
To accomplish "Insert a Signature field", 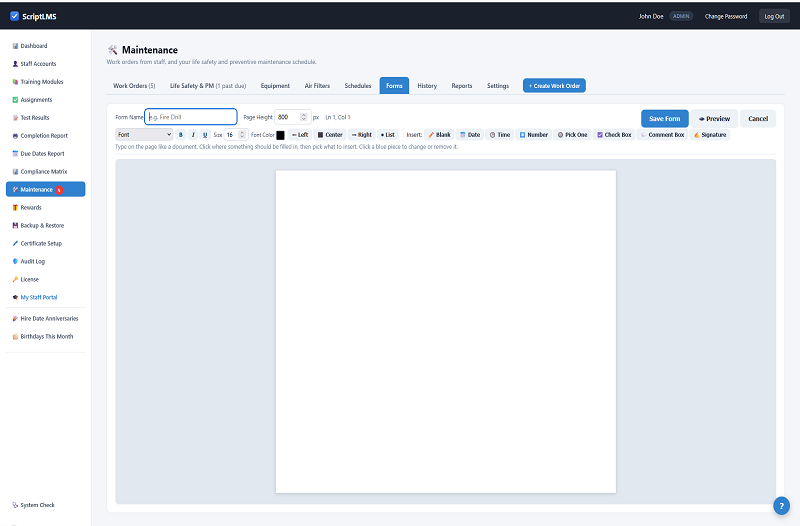I will (710, 135).
